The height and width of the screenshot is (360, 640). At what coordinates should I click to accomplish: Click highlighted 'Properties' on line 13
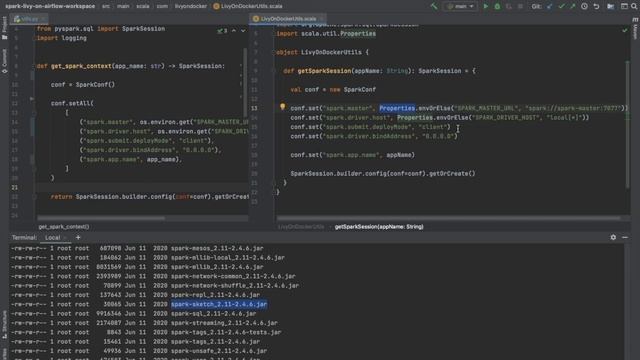coord(397,108)
